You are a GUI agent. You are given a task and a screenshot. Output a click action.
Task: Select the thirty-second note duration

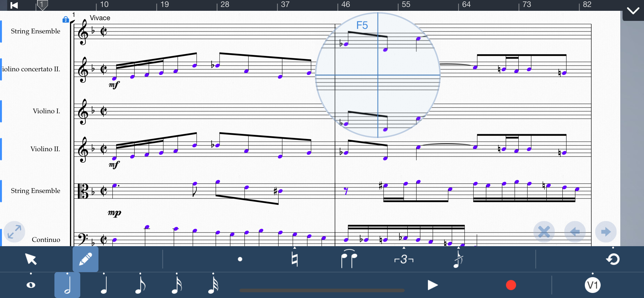click(213, 285)
